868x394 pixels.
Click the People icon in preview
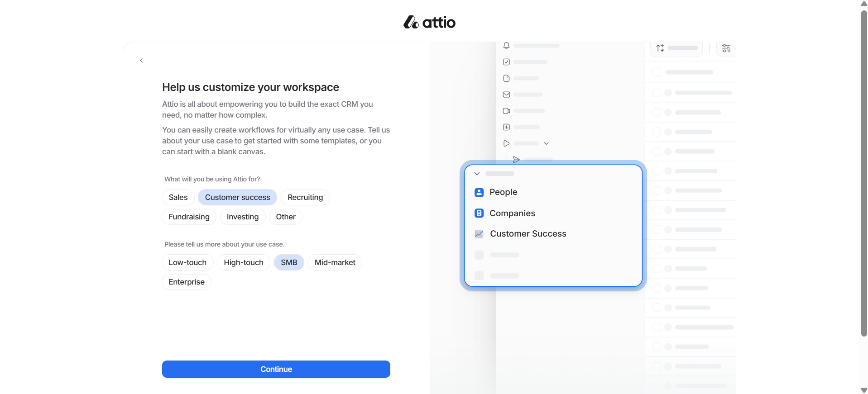[479, 192]
